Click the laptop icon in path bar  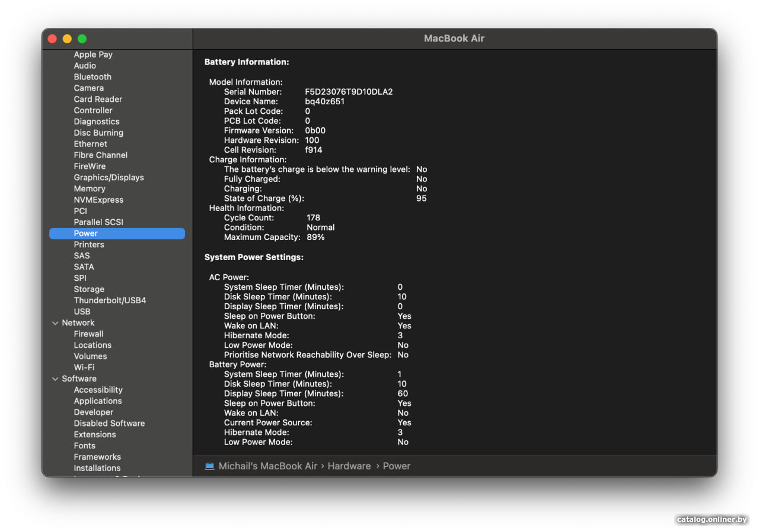(209, 466)
